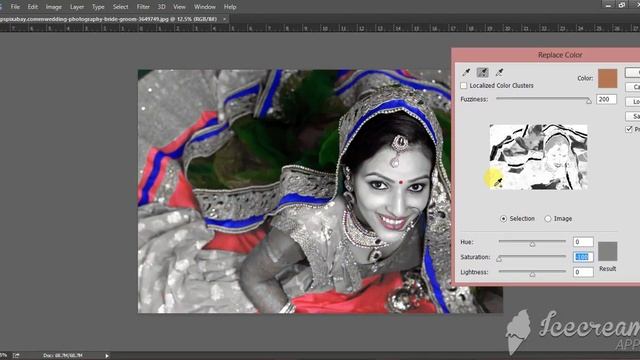
Task: Click the Lightness value field
Action: point(583,272)
